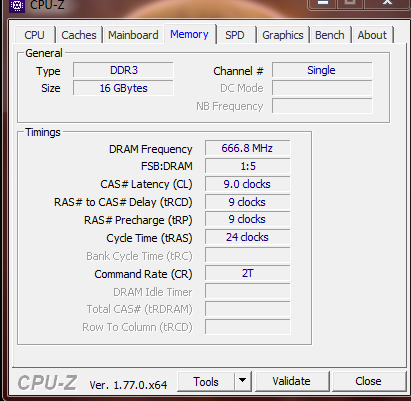Screen dimensions: 411x401
Task: Click the tRP value 9 clocks
Action: click(247, 220)
